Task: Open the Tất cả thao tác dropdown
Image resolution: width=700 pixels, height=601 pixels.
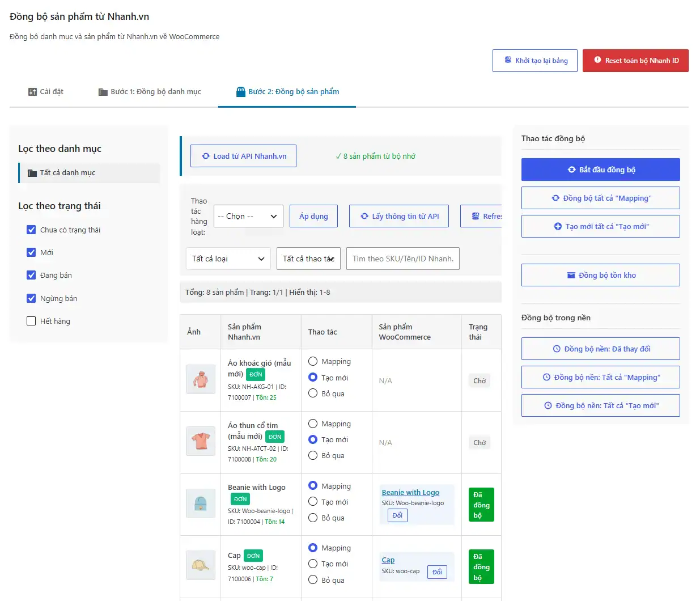Action: (309, 259)
